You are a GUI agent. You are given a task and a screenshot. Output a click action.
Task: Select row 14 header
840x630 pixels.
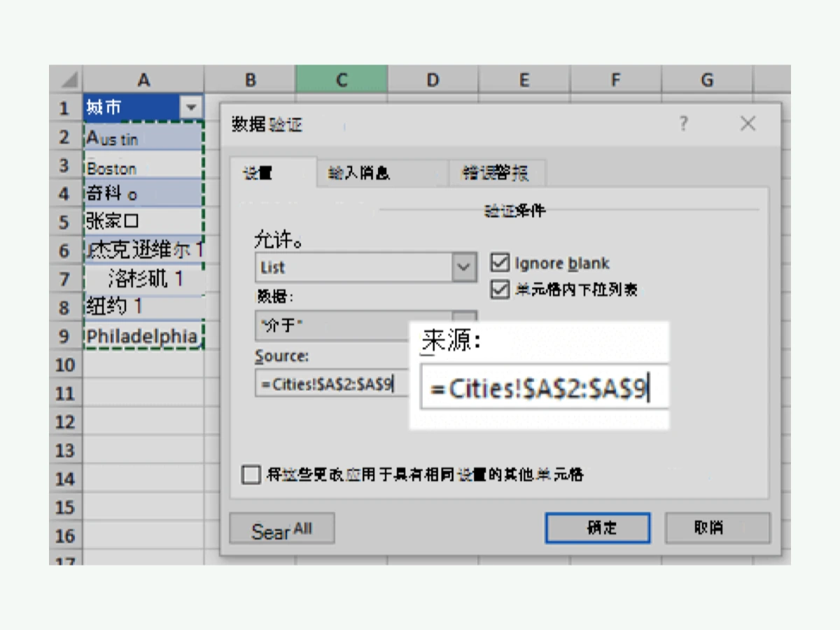click(65, 479)
